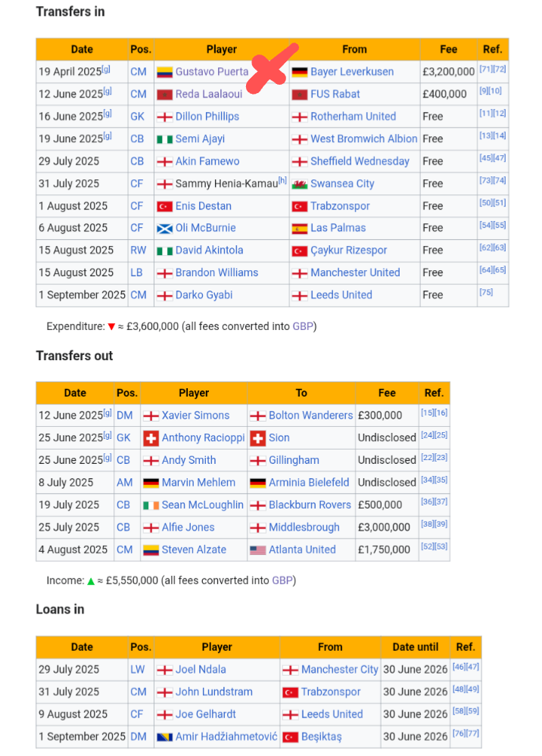Screen dimensions: 542x756
Task: Click the red down-triangle Expenditure icon
Action: click(111, 327)
